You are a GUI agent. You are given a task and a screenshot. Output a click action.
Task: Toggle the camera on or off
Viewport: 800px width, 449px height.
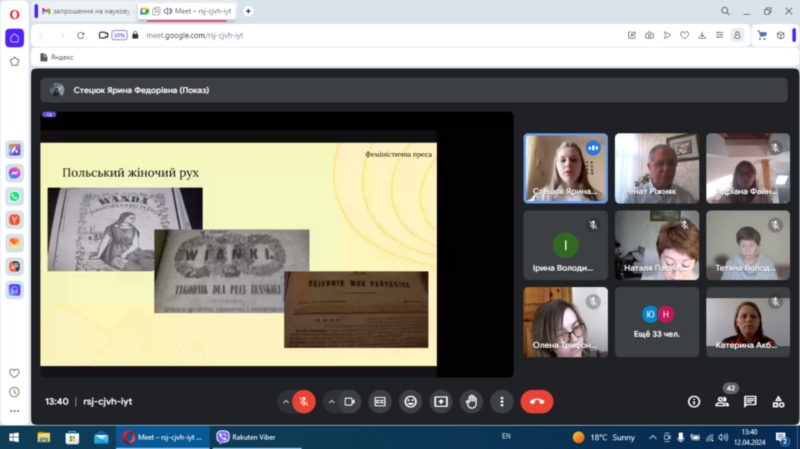click(x=350, y=401)
